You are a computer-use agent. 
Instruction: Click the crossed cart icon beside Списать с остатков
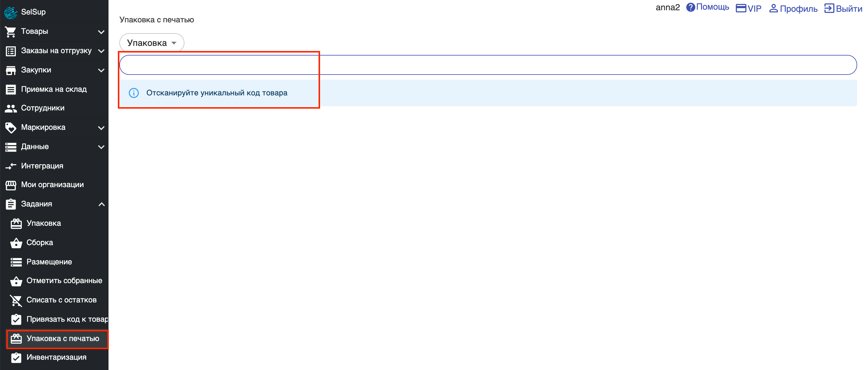[16, 300]
